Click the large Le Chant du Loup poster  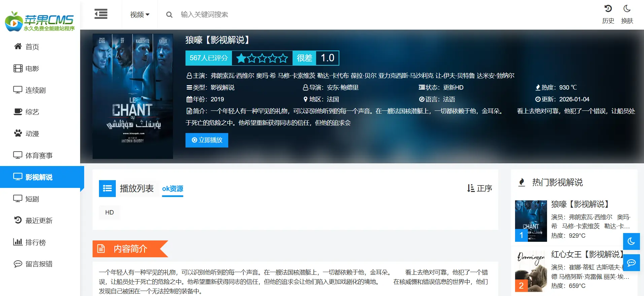[x=133, y=96]
